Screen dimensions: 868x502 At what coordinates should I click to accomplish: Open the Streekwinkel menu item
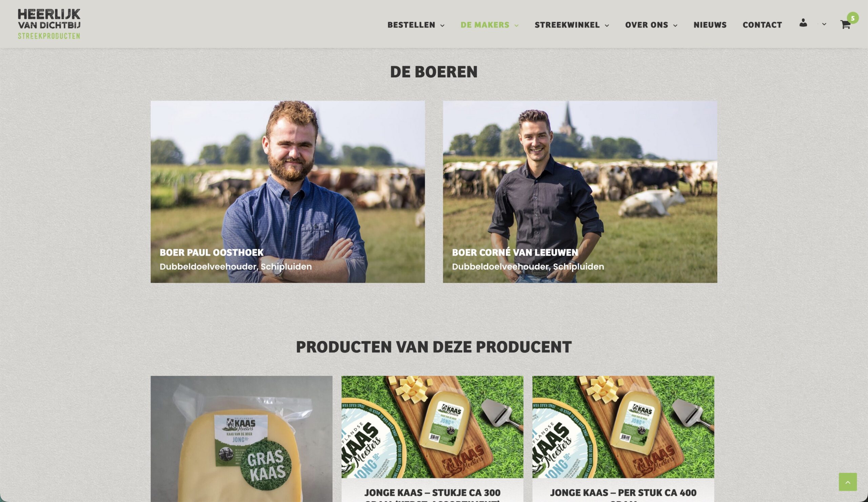pyautogui.click(x=567, y=25)
